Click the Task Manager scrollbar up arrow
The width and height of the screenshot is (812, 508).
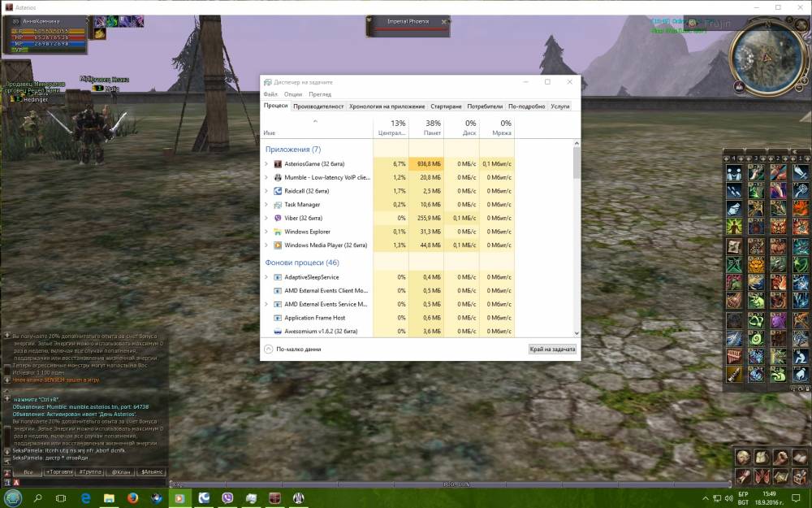[577, 143]
